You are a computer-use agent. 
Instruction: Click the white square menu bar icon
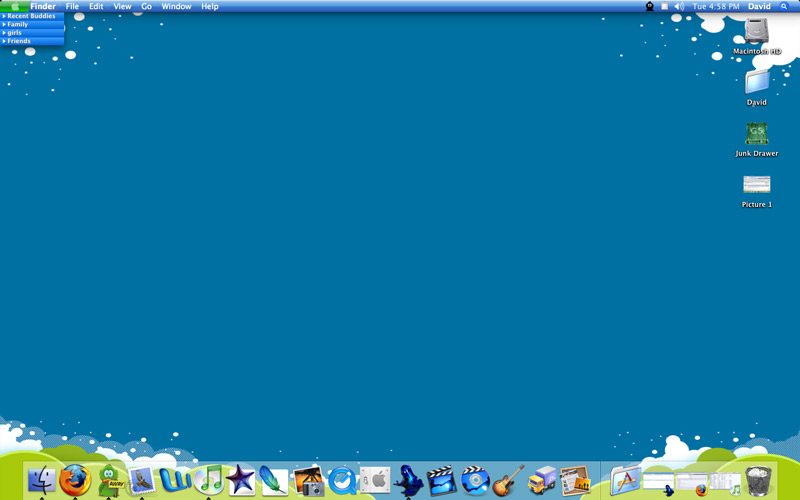point(664,6)
